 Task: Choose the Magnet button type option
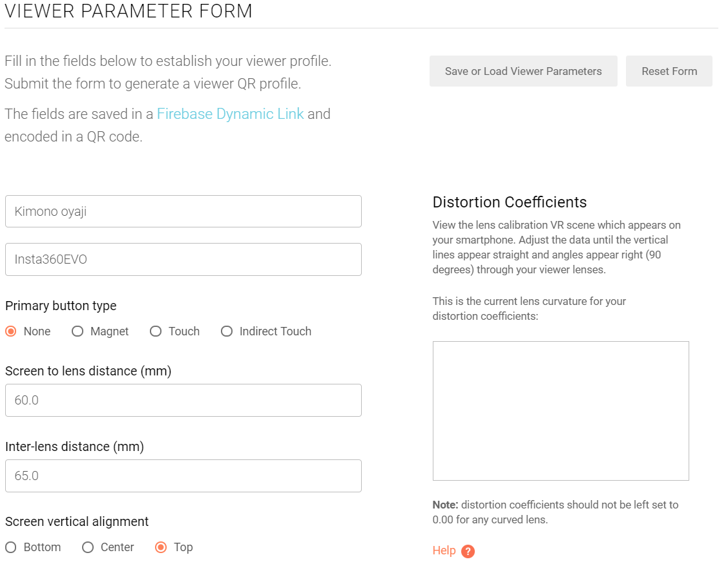[78, 331]
